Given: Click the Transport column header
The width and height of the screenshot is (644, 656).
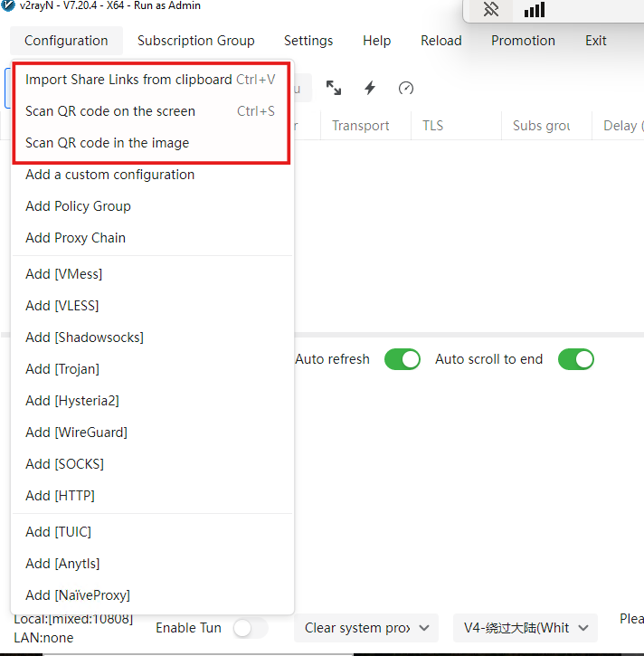Looking at the screenshot, I should click(360, 126).
